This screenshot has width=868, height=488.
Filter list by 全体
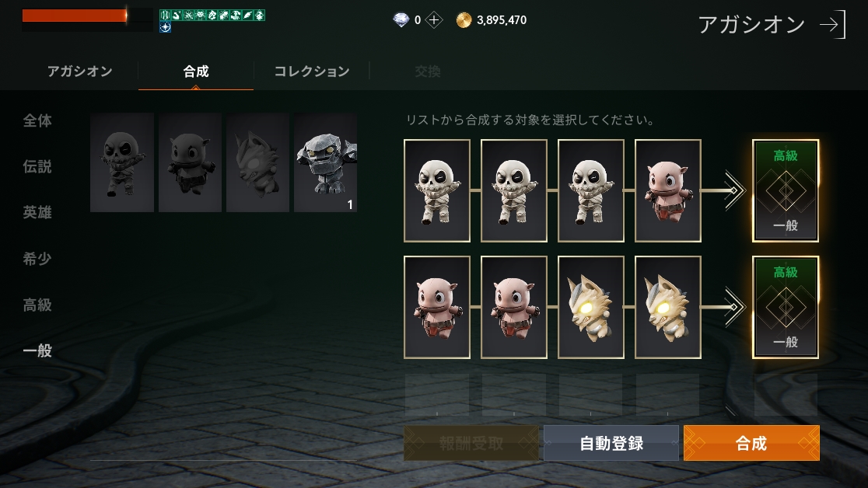(x=37, y=120)
